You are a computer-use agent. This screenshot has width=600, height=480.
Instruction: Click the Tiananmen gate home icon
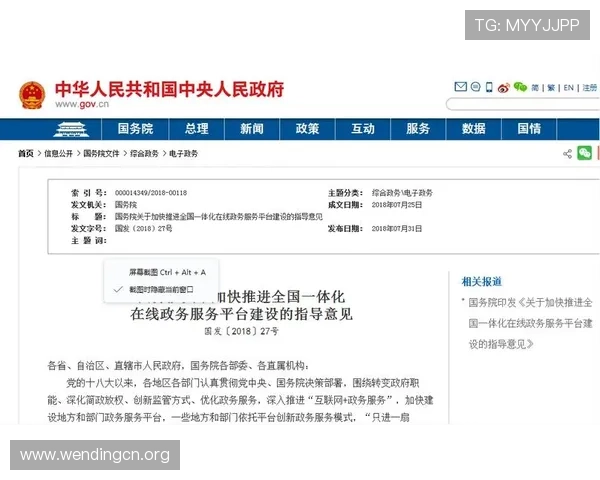pyautogui.click(x=71, y=129)
